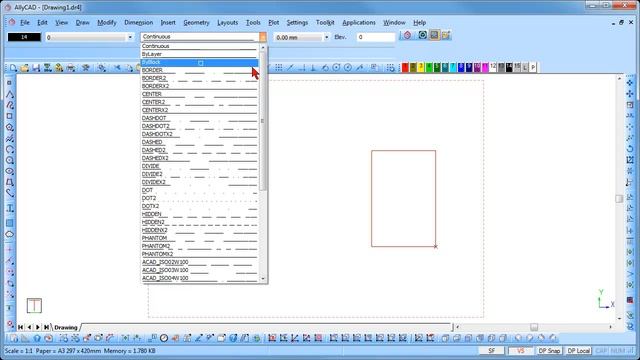Click the New drawing icon in toolbar
The width and height of the screenshot is (640, 360).
pyautogui.click(x=13, y=68)
